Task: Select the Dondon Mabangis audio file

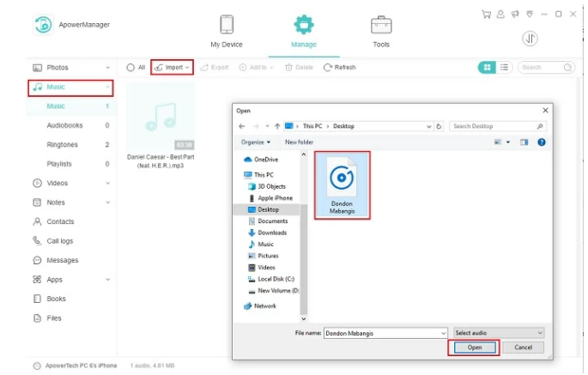Action: pos(342,184)
